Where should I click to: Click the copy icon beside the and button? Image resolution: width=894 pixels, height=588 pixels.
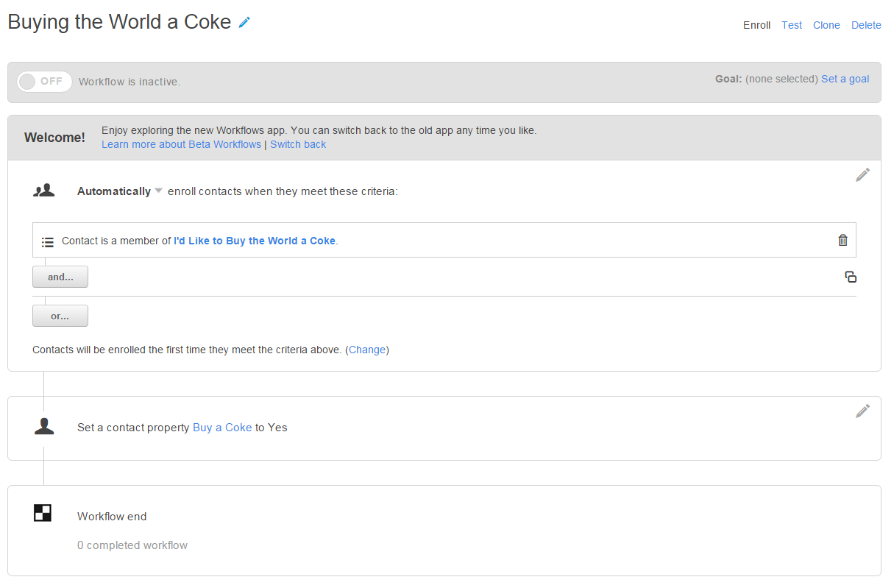[x=851, y=277]
